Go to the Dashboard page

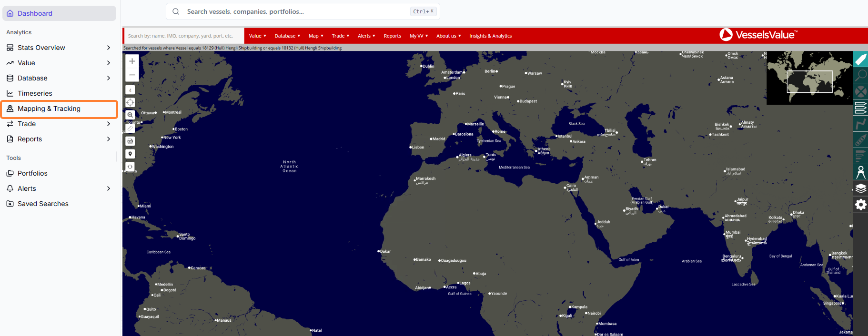[x=59, y=13]
